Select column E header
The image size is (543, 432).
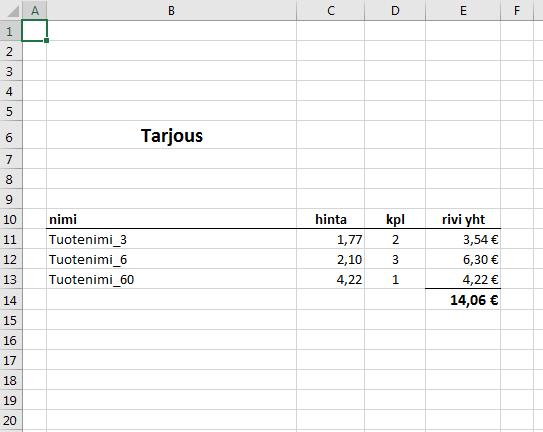click(x=463, y=10)
